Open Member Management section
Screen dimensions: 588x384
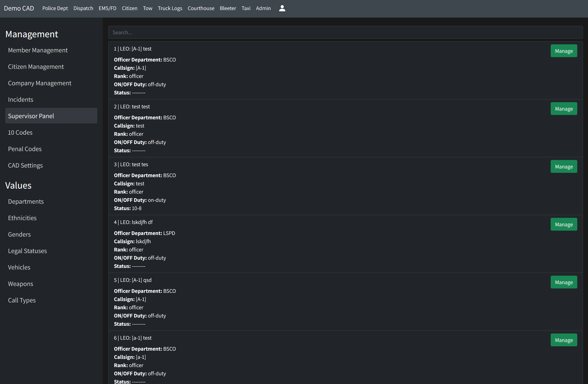click(x=37, y=50)
